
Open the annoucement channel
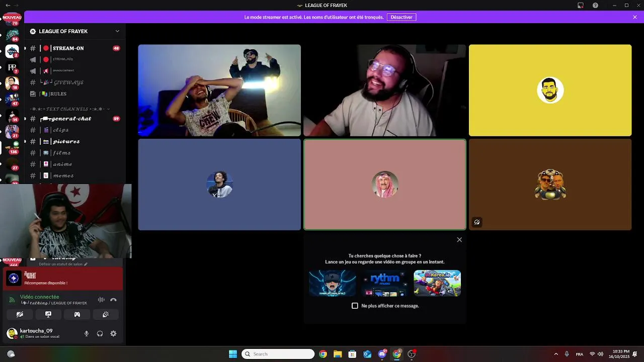point(74,71)
